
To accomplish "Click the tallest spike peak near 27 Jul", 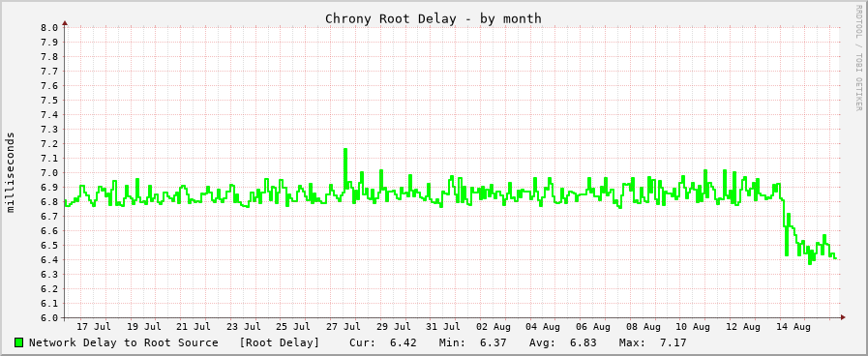I will pyautogui.click(x=345, y=150).
